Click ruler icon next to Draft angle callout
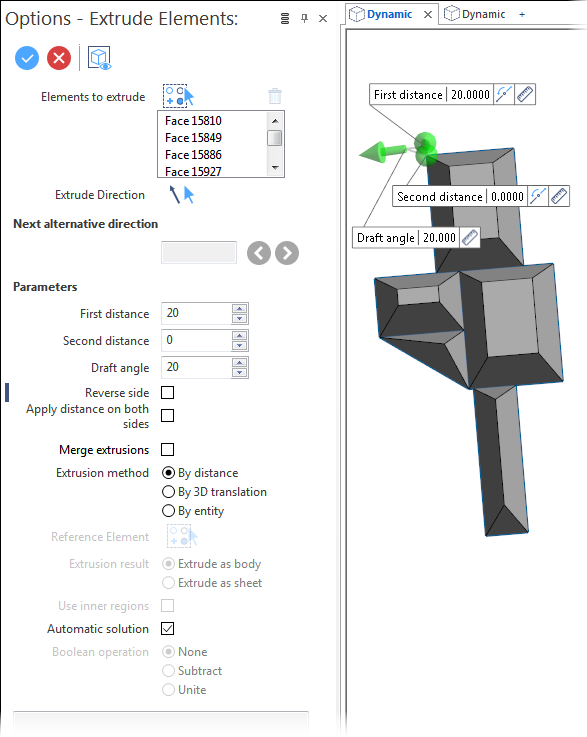 click(470, 237)
